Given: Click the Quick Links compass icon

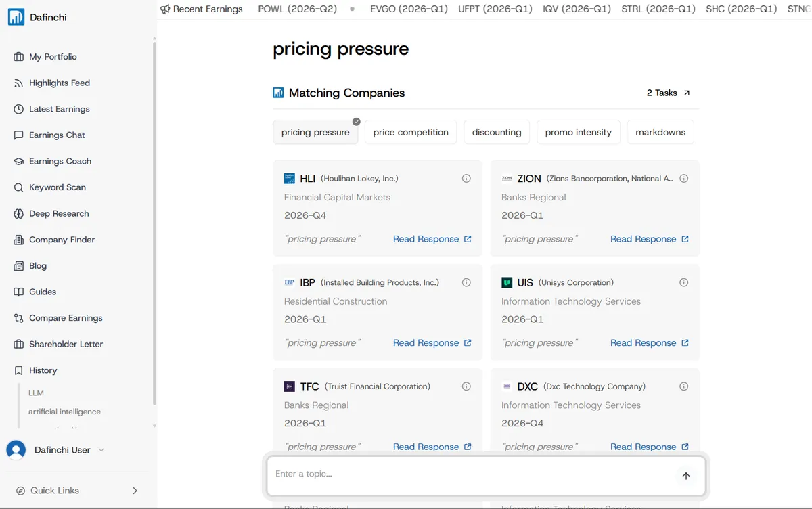Looking at the screenshot, I should point(20,491).
